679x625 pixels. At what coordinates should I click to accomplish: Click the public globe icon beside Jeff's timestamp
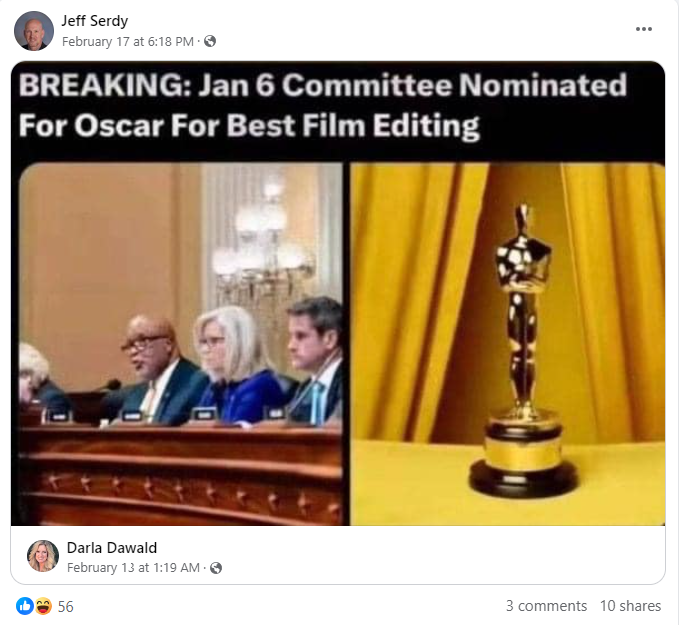pos(210,41)
